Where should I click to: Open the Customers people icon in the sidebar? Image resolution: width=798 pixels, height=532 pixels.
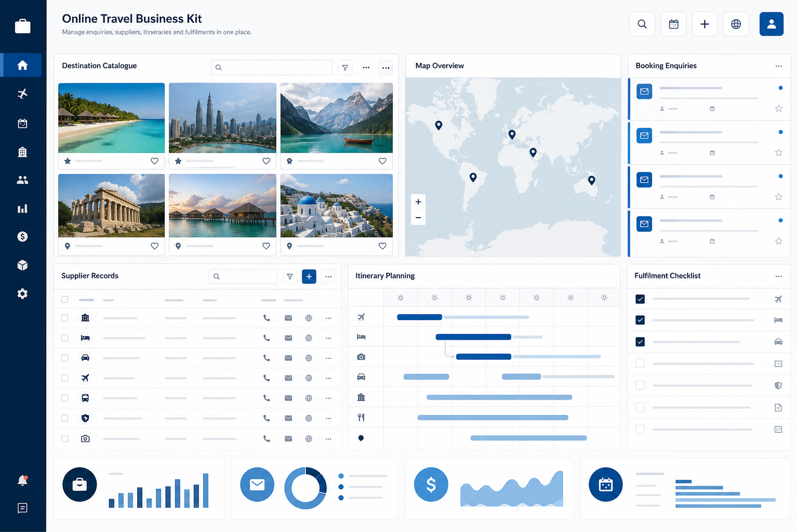tap(22, 180)
